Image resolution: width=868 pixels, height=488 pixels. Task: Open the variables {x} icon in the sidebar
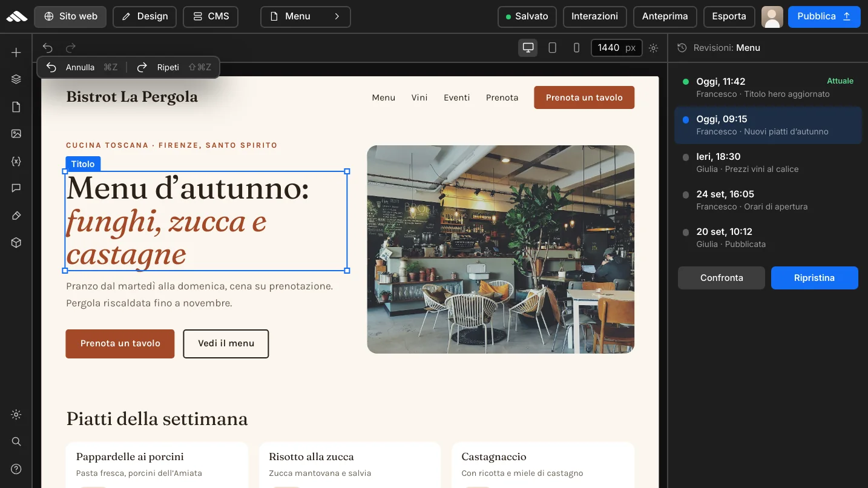point(16,162)
